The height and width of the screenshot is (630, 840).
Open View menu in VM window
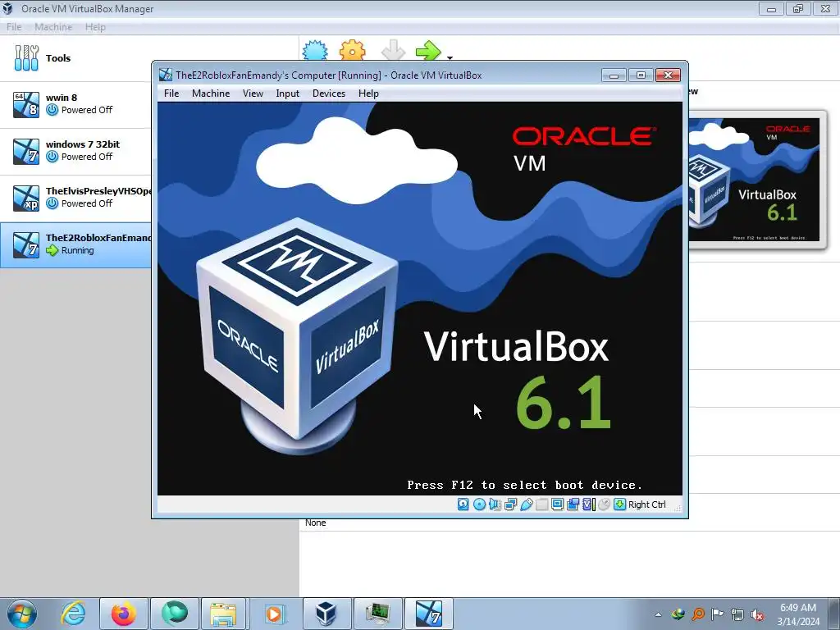click(x=253, y=94)
